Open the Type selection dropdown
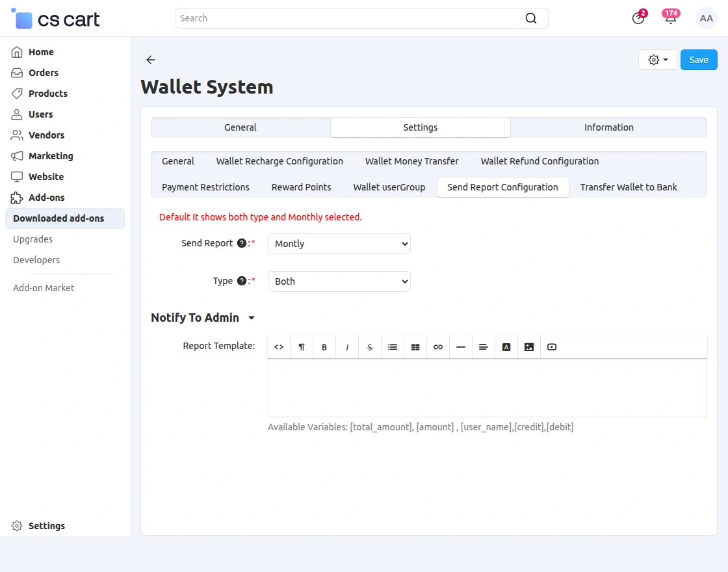 coord(339,281)
